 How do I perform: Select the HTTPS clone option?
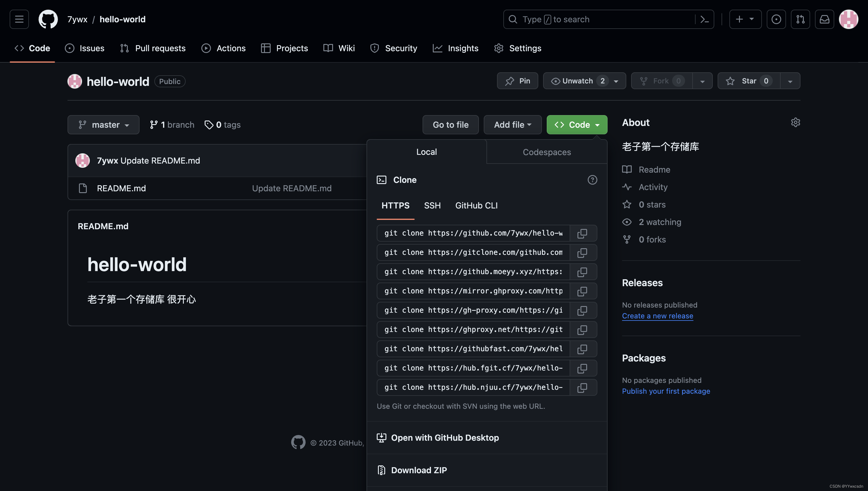[x=395, y=205]
